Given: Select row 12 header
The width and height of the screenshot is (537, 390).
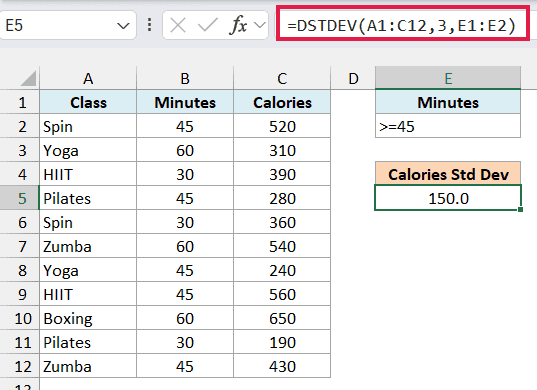Looking at the screenshot, I should [20, 366].
